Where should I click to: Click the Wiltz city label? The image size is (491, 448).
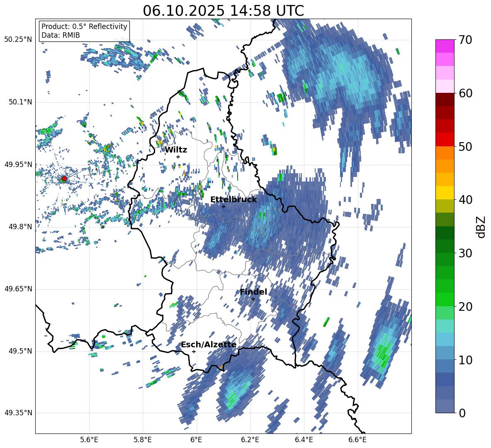176,150
